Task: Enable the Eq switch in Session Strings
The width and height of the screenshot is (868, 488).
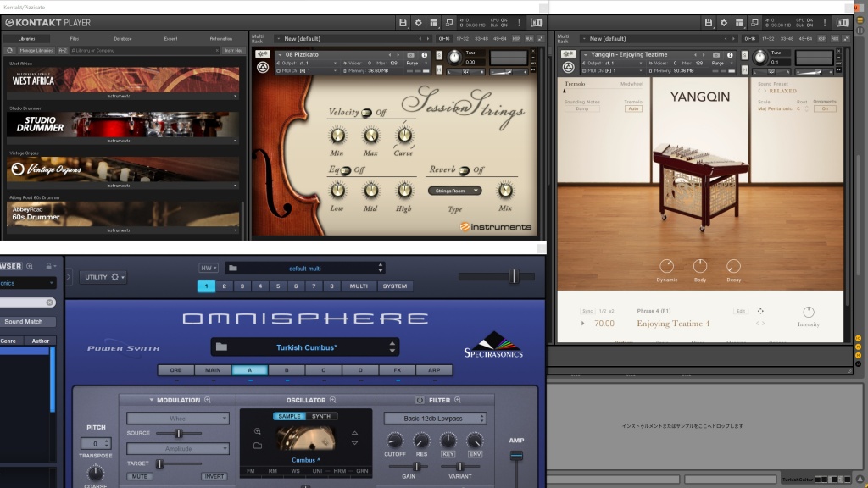Action: point(346,170)
